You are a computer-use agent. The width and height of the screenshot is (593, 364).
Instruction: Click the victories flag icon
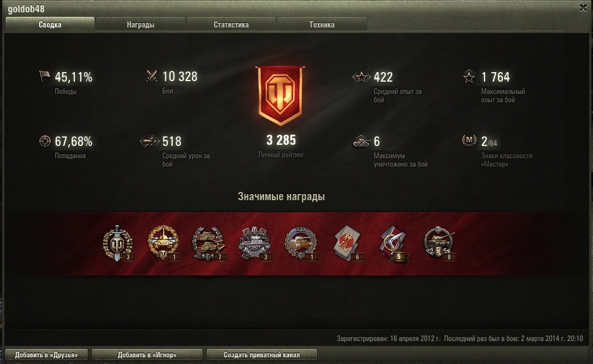click(45, 76)
